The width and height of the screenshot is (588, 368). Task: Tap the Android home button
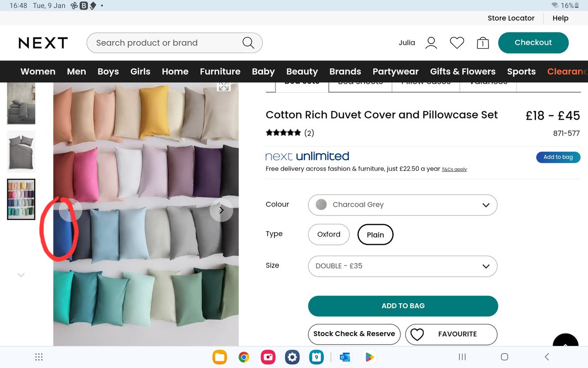pyautogui.click(x=504, y=357)
